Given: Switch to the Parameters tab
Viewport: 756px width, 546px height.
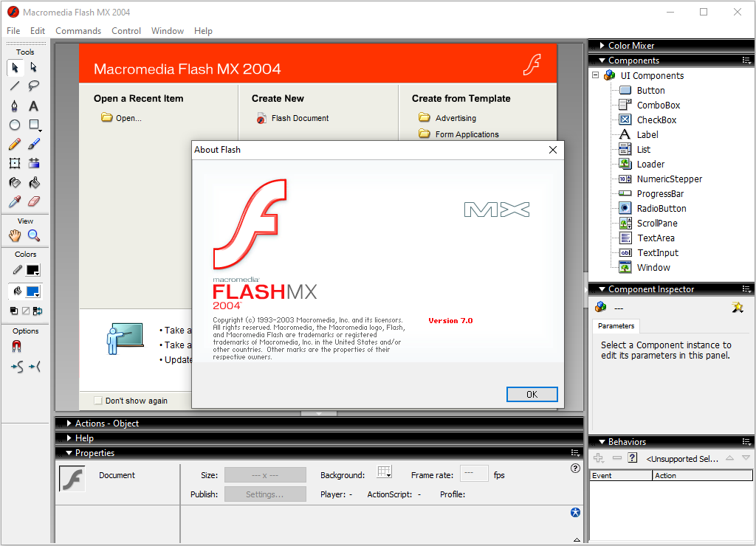Looking at the screenshot, I should (x=616, y=326).
